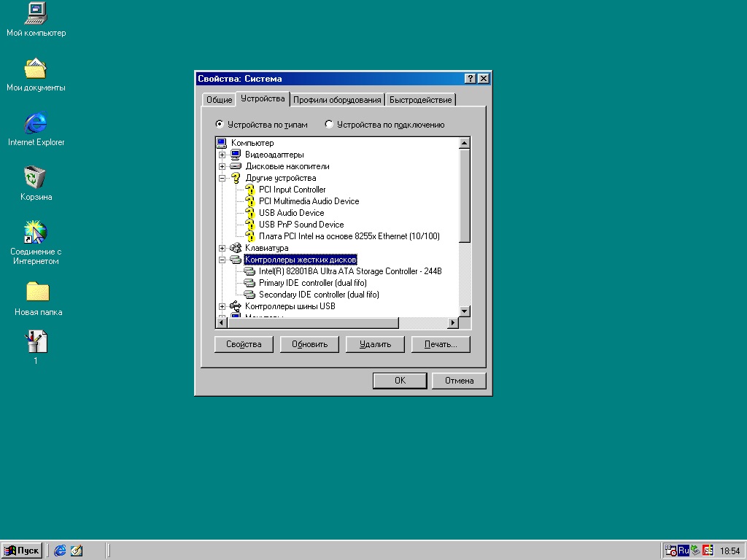Switch to the Устройства tab
Image resolution: width=747 pixels, height=560 pixels.
263,98
